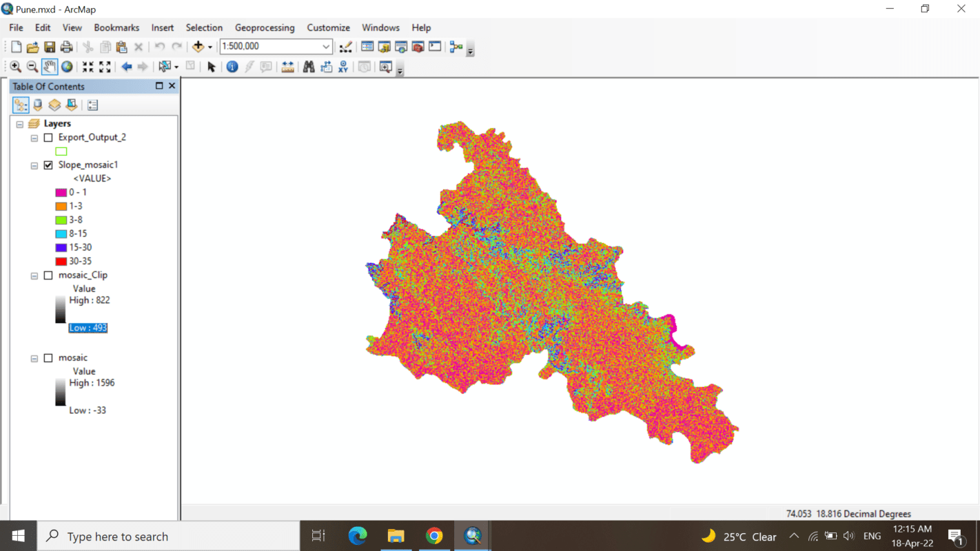
Task: Select the Identify tool
Action: tap(231, 67)
